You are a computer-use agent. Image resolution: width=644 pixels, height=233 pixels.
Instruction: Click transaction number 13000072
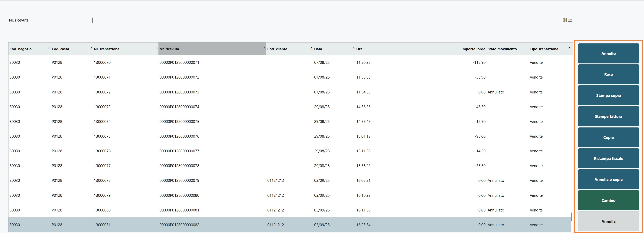pyautogui.click(x=102, y=92)
